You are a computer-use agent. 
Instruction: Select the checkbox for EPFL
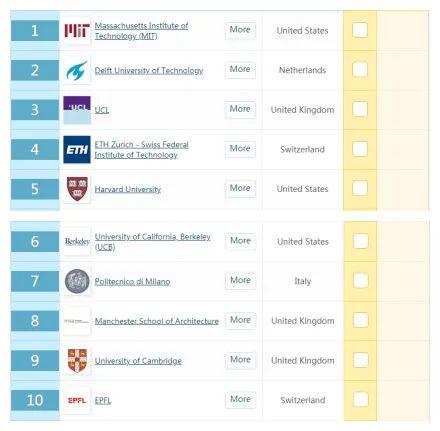[360, 399]
